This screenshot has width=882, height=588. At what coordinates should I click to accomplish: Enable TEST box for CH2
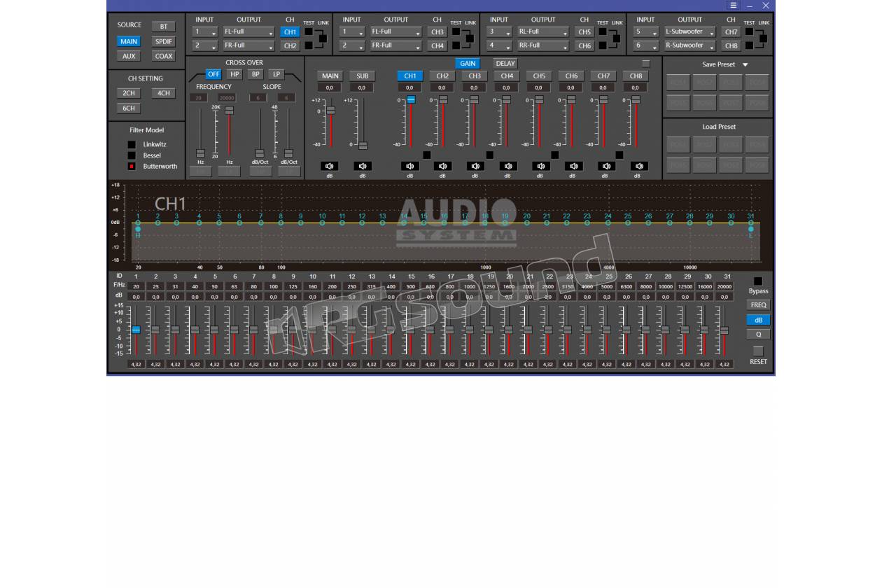coord(309,45)
